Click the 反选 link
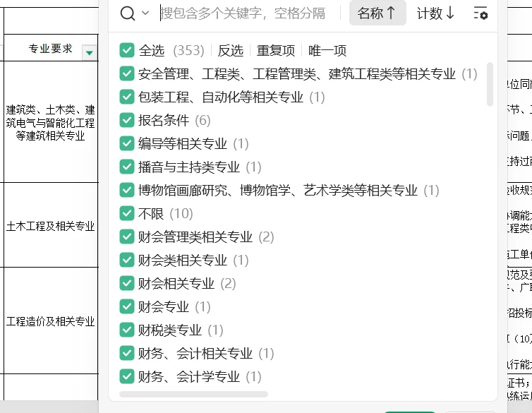 tap(231, 51)
